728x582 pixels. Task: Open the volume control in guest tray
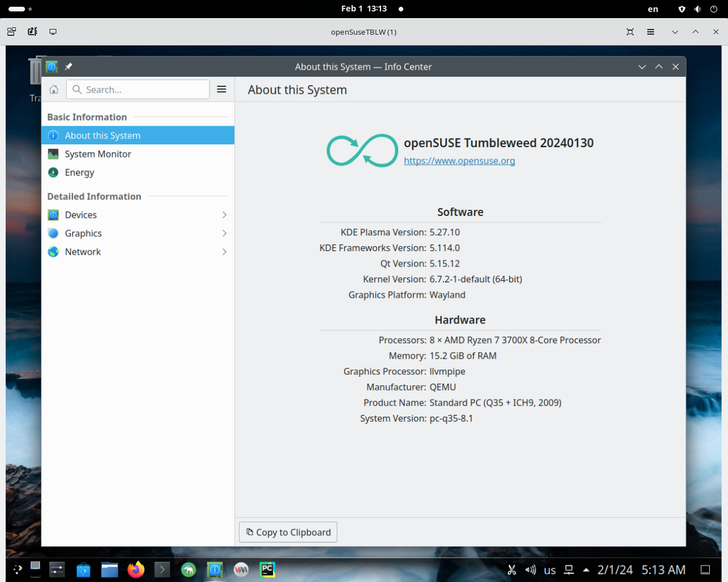click(x=531, y=570)
